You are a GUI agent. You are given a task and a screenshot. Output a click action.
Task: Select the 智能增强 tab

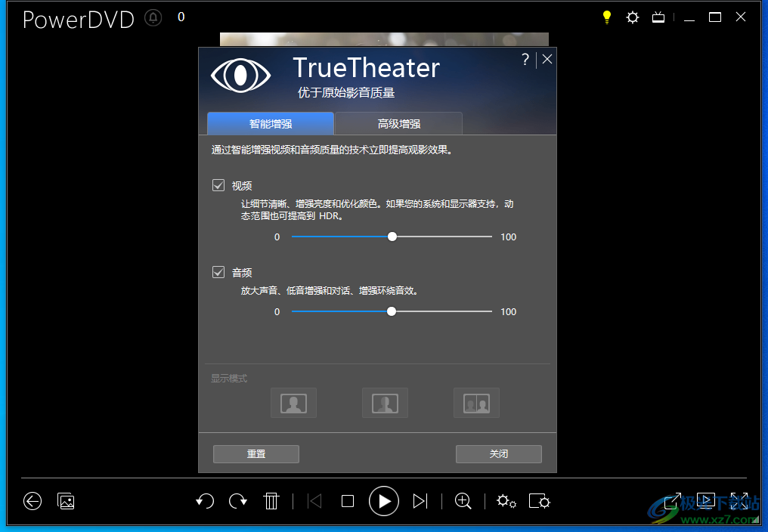coord(271,123)
